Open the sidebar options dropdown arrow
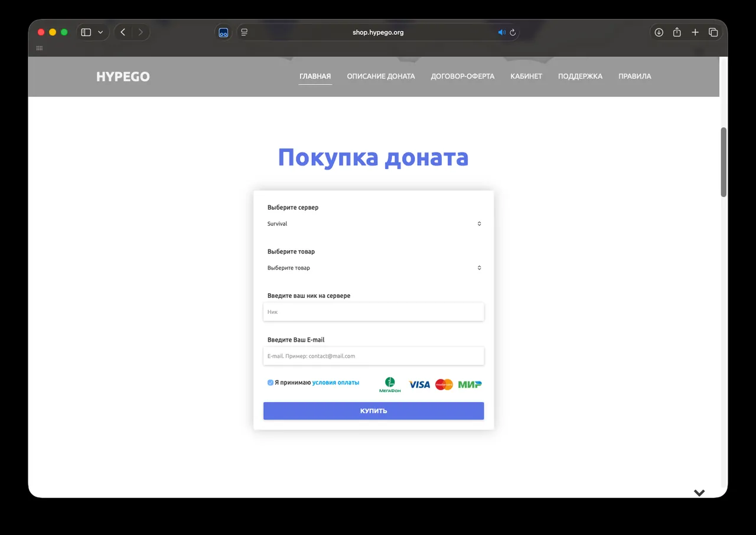 [100, 33]
